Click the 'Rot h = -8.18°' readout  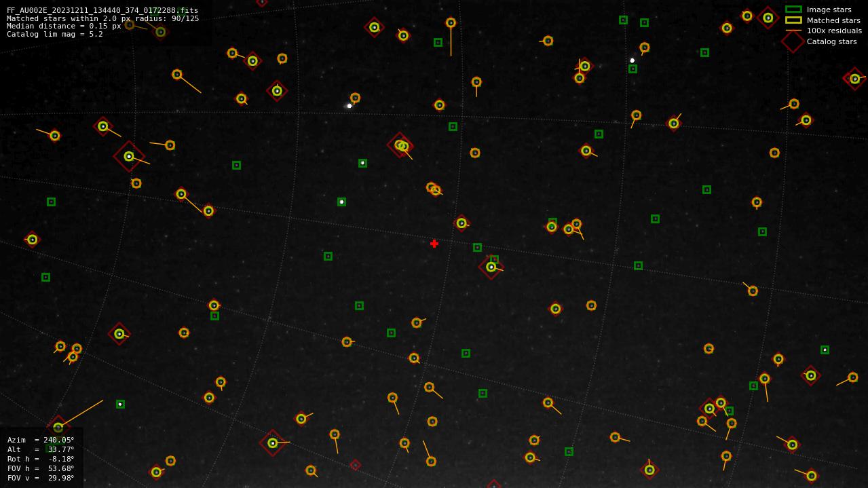coord(41,459)
